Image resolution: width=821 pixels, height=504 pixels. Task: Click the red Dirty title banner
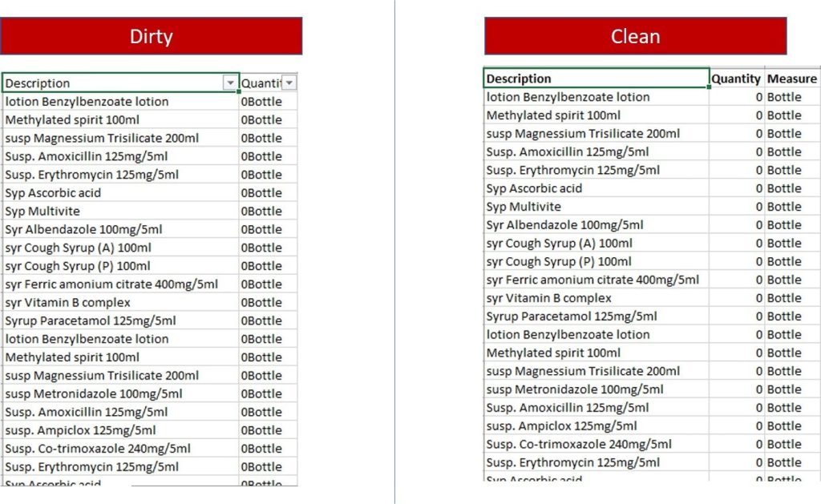(x=151, y=35)
